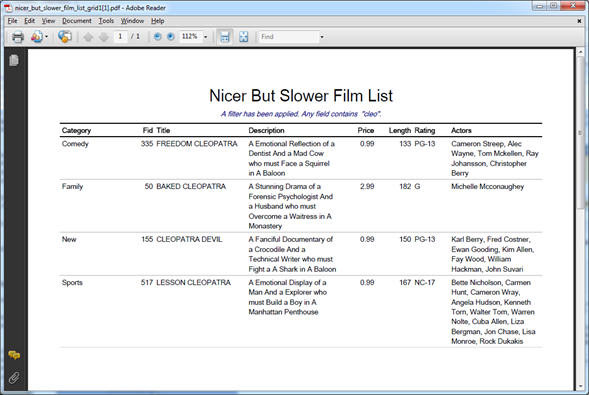Viewport: 589px width, 395px height.
Task: Click the Title column header
Action: point(163,130)
